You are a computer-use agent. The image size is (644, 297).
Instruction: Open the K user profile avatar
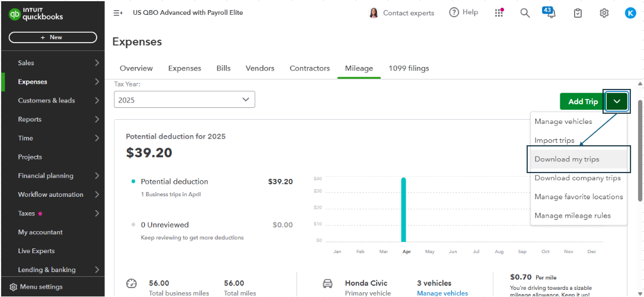coord(630,12)
